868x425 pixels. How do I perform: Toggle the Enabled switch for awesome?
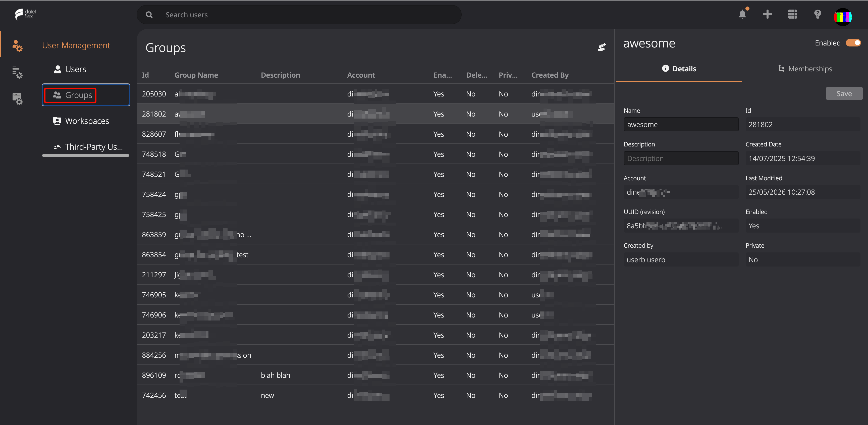(x=853, y=43)
